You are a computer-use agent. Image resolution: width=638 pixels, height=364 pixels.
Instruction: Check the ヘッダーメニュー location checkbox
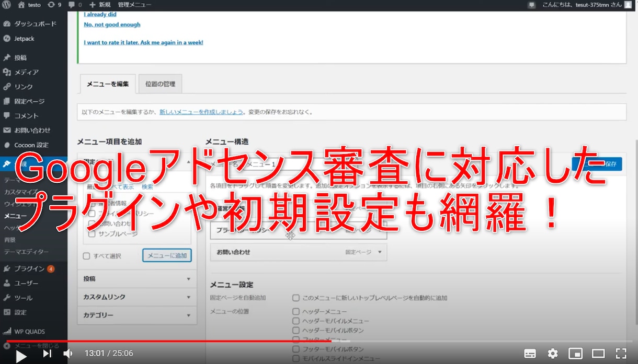[x=296, y=312]
